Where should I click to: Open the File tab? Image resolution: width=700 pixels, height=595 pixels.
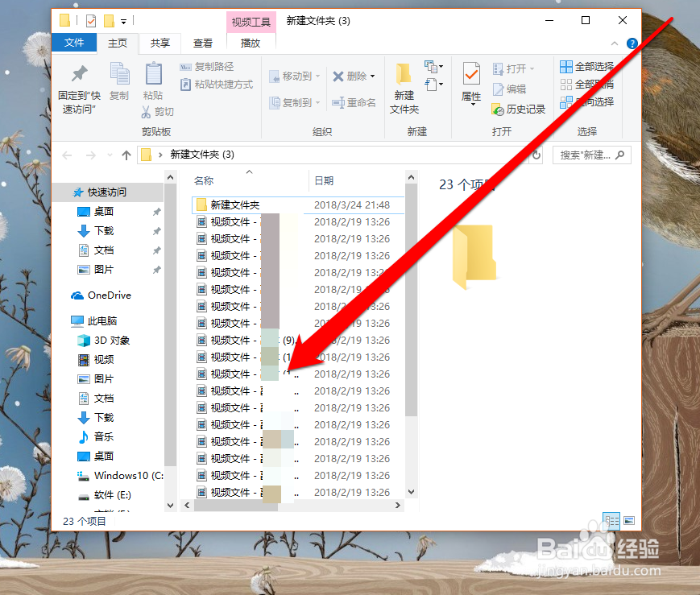click(x=74, y=43)
